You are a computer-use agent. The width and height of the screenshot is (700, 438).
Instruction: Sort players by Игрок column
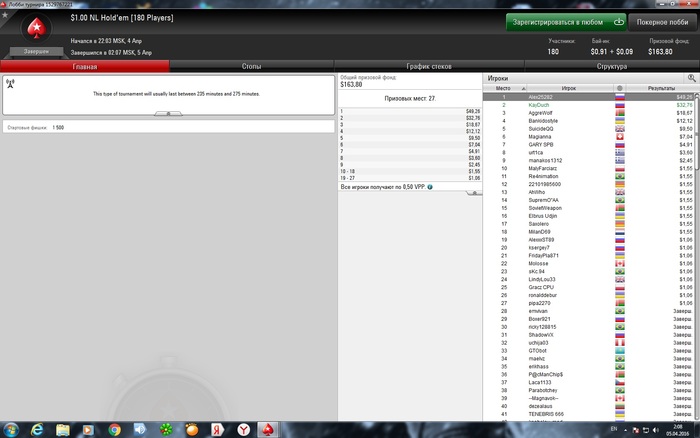coord(570,88)
